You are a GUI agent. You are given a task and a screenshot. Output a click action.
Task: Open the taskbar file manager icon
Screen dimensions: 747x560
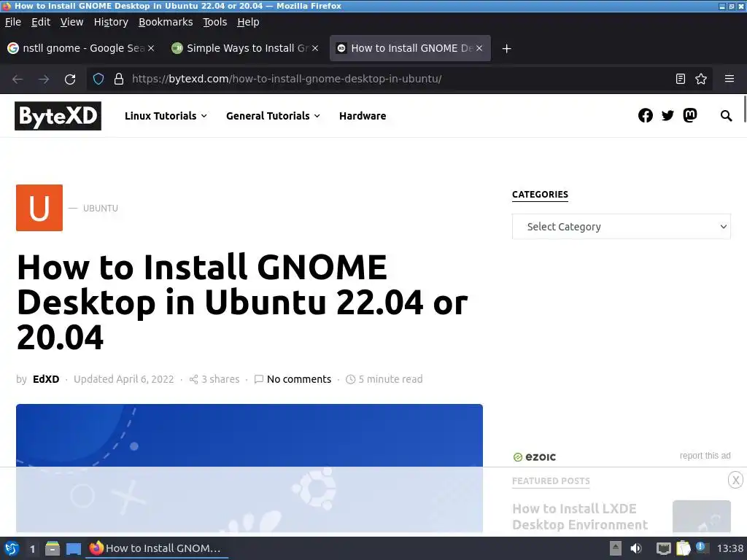coord(53,548)
